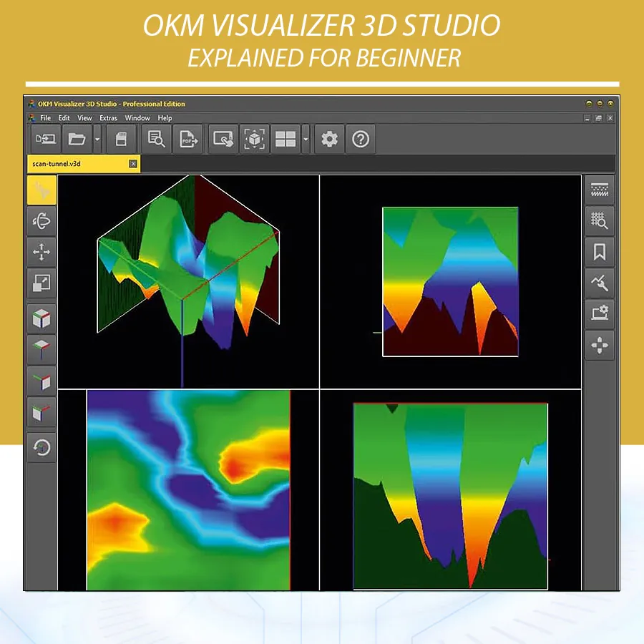Click the import from device toolbar icon
The width and height of the screenshot is (644, 644).
pos(46,140)
